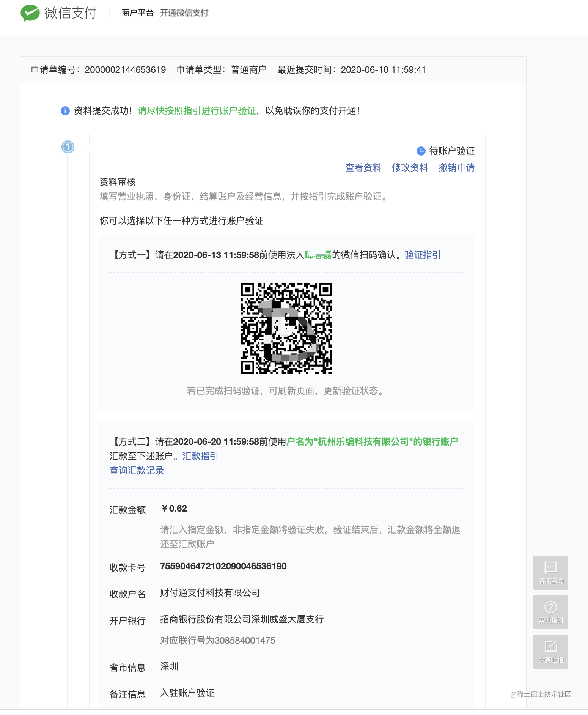
Task: Click the remark value 入驻账户验证
Action: [187, 693]
